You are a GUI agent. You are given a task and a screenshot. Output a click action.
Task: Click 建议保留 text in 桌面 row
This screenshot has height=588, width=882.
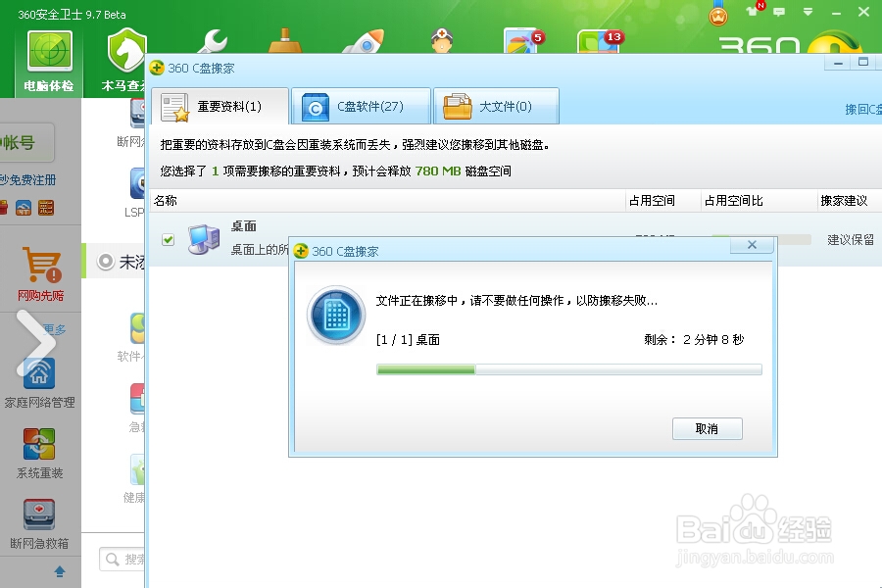[851, 240]
